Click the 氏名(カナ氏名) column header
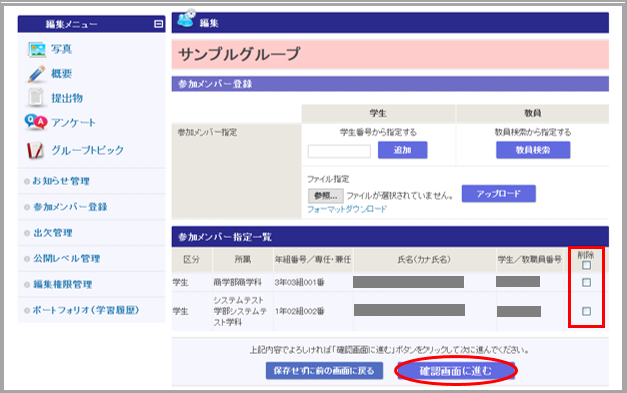Viewport: 627px width, 393px height. (424, 259)
